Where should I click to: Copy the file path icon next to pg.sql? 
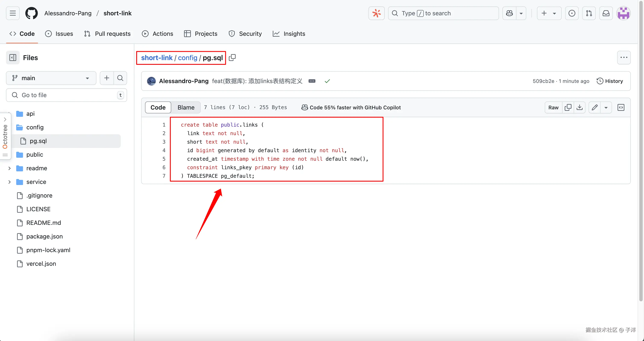[232, 58]
